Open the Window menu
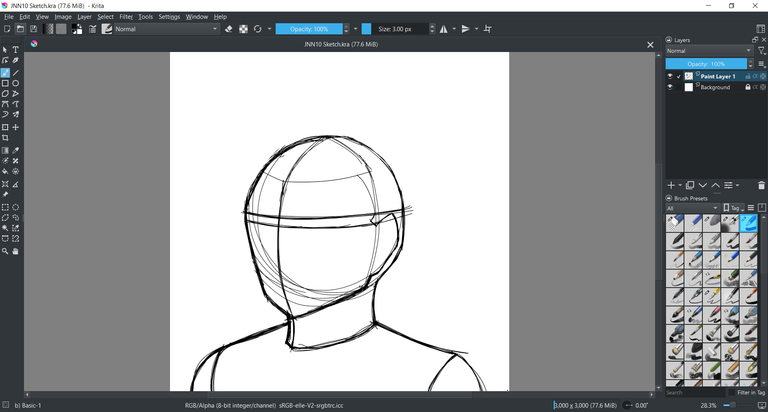This screenshot has height=412, width=768. tap(196, 17)
